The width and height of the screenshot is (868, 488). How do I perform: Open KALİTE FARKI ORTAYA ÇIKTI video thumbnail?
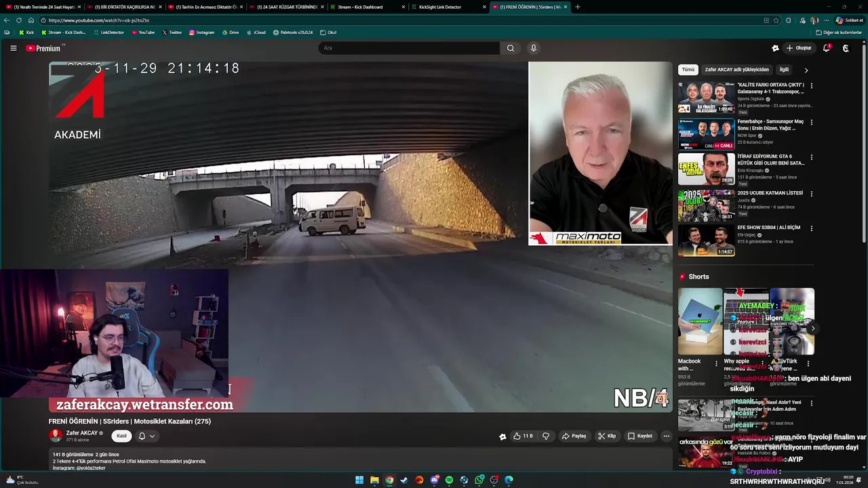pos(706,98)
